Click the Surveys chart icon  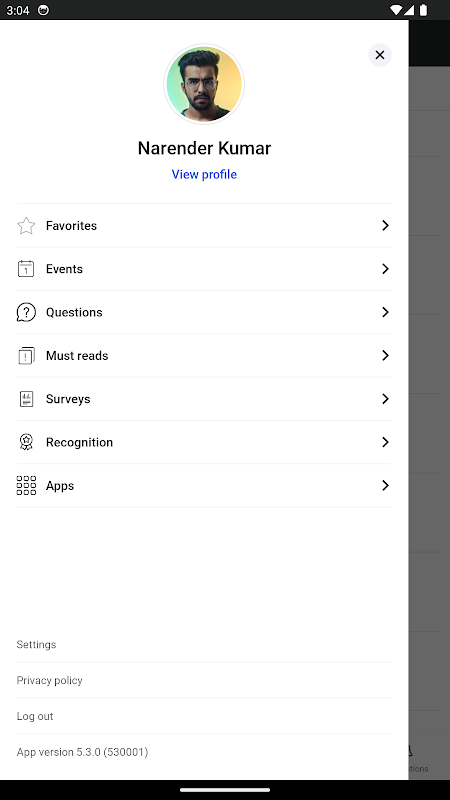(26, 399)
